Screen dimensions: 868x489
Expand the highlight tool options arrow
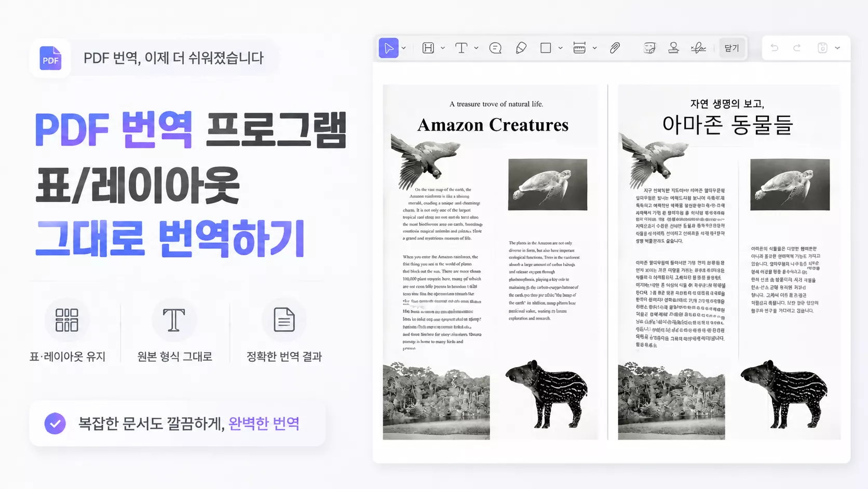pyautogui.click(x=443, y=48)
